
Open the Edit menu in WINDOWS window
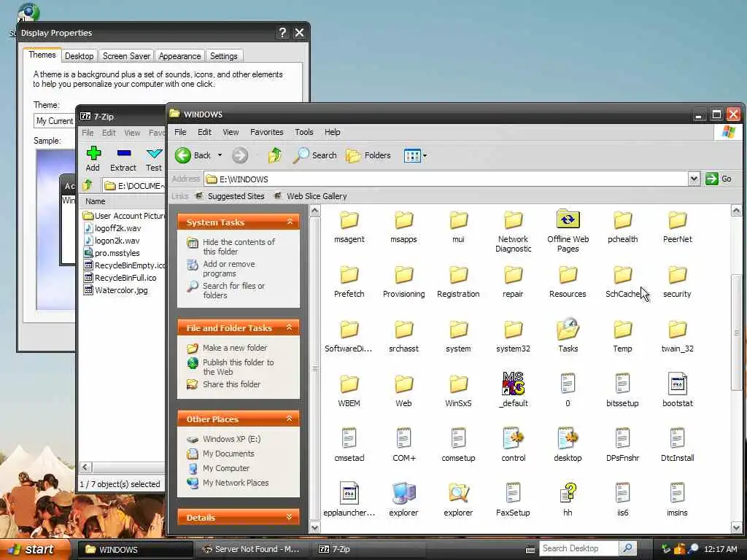(204, 132)
